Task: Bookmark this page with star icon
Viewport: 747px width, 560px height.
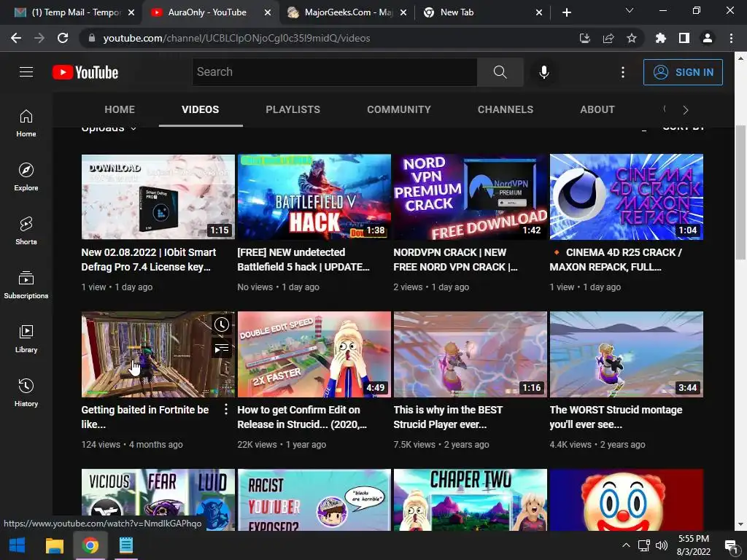Action: coord(632,38)
